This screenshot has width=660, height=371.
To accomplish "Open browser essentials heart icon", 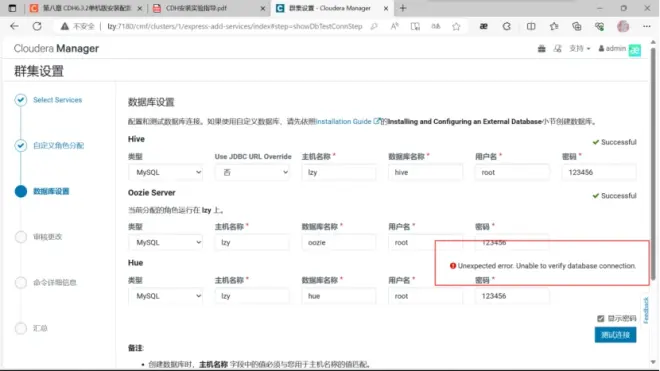I will pyautogui.click(x=599, y=26).
